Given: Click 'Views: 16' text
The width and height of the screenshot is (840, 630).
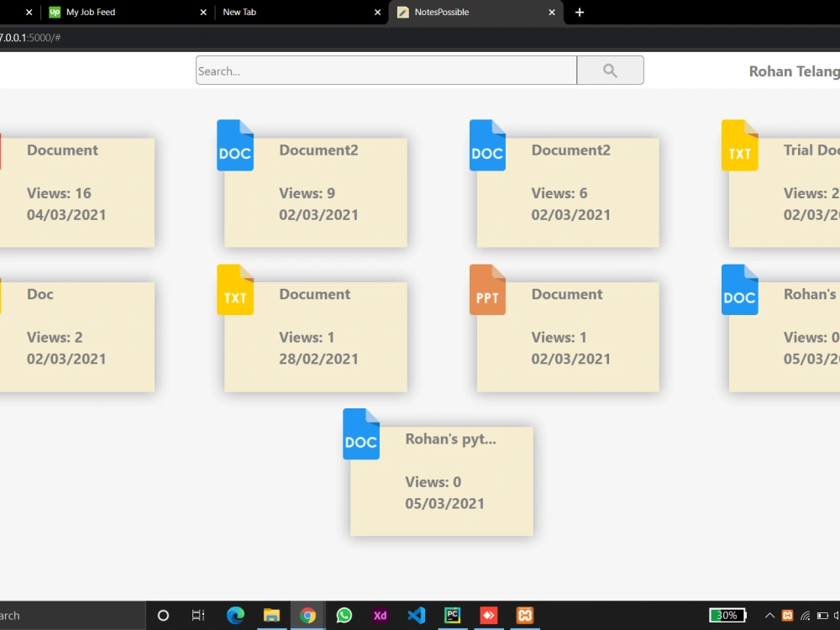Looking at the screenshot, I should [59, 193].
